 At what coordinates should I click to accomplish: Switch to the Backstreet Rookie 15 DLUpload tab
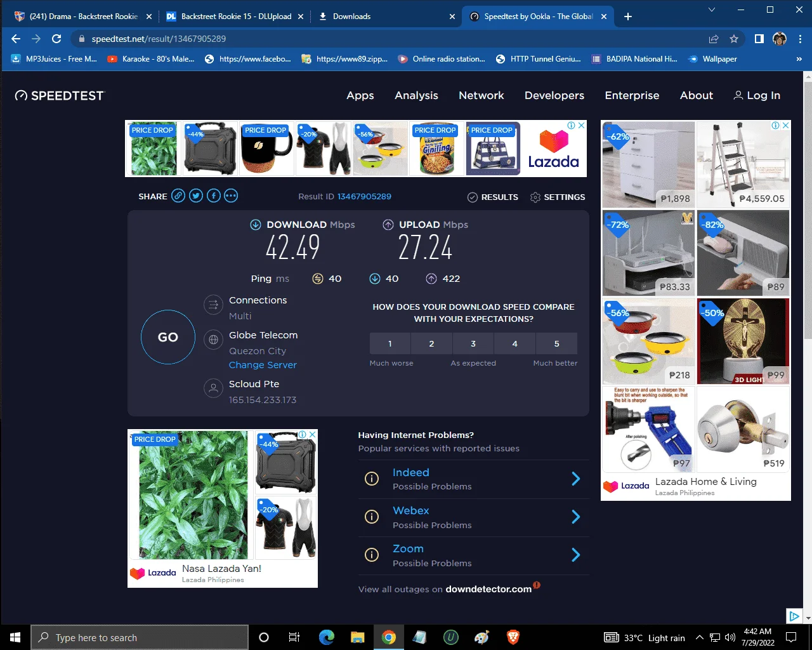234,17
